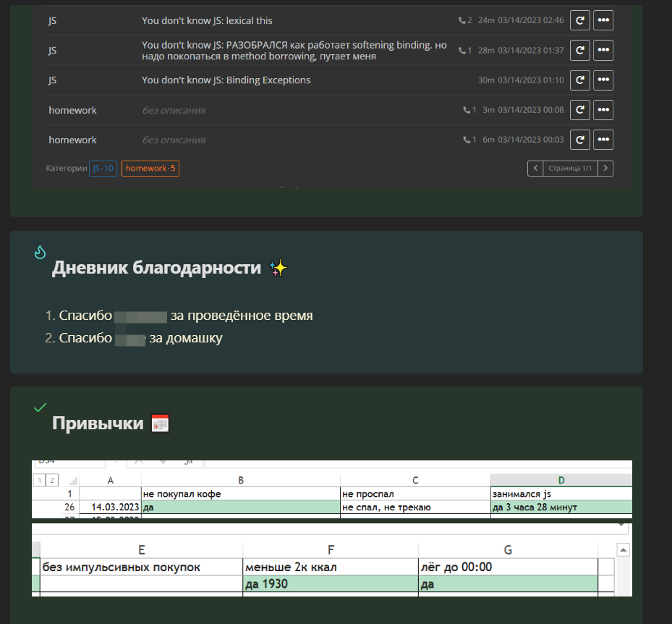Click 'You don't know JS: lexical this' description

pos(207,20)
